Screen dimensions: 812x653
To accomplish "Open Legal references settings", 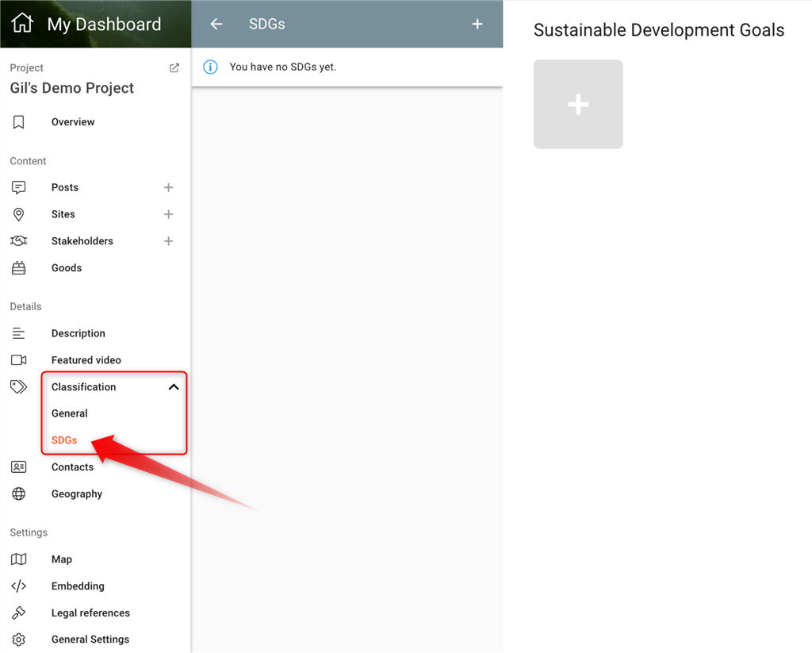I will [x=90, y=613].
